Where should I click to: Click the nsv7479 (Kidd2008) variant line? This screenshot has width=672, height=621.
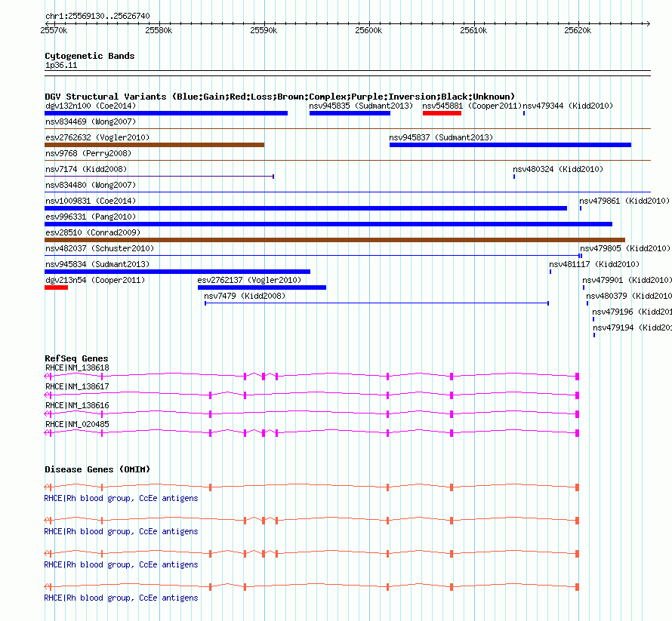(x=377, y=303)
